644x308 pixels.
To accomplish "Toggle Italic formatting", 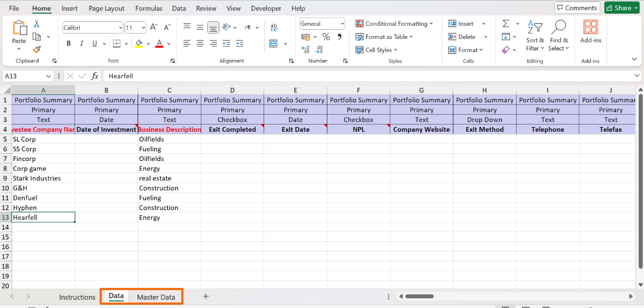I will pyautogui.click(x=81, y=44).
